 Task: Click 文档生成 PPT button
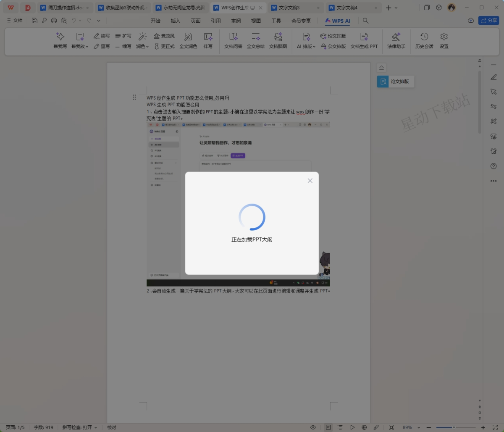(x=364, y=41)
